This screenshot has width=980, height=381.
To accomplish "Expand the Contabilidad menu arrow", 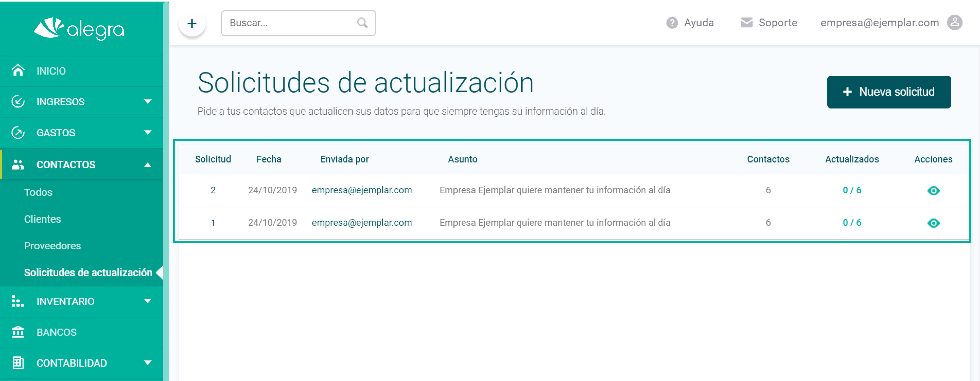I will pos(148,363).
